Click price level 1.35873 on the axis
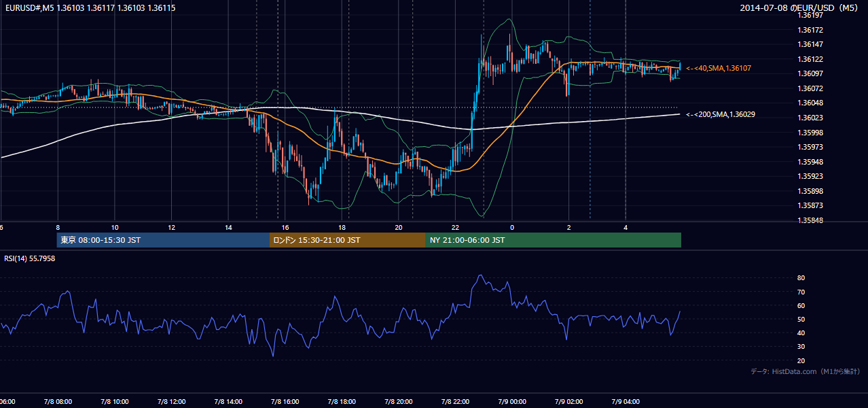 pos(810,205)
